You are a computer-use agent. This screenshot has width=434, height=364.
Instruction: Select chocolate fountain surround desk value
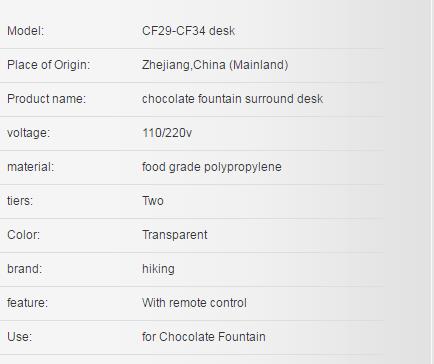tap(232, 99)
